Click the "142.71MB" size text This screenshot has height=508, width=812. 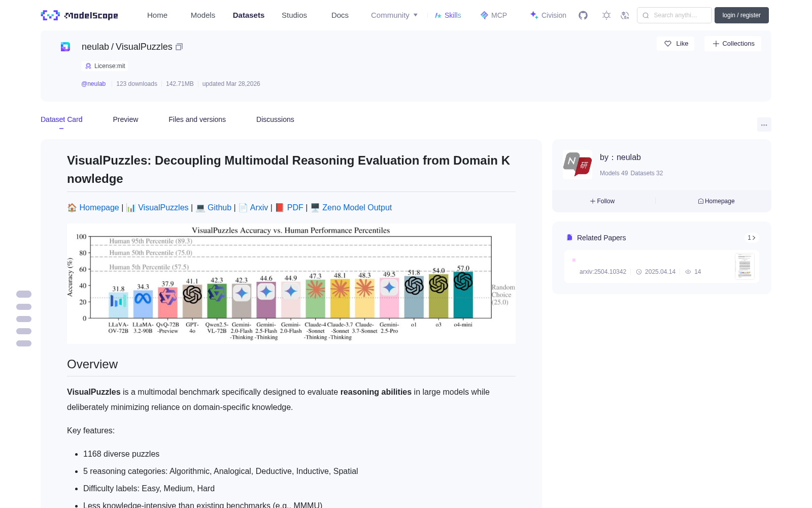(x=180, y=84)
